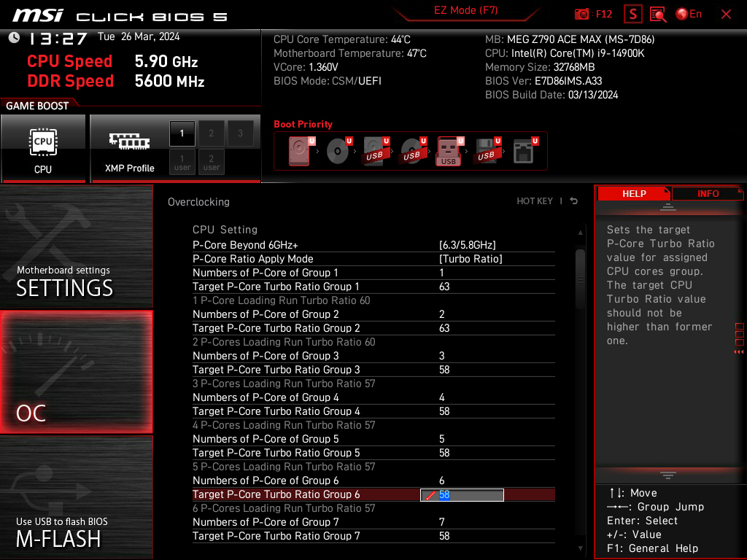
Task: Click the Boot Priority heading
Action: click(x=303, y=124)
